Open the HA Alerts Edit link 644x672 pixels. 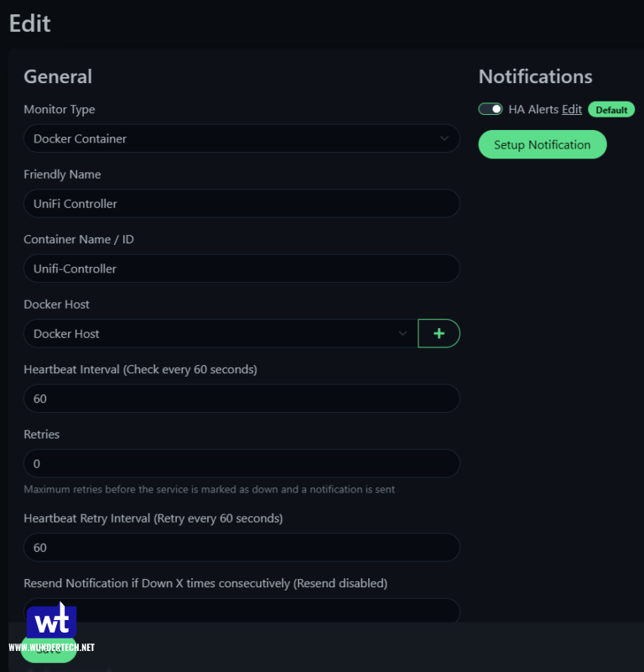[572, 109]
